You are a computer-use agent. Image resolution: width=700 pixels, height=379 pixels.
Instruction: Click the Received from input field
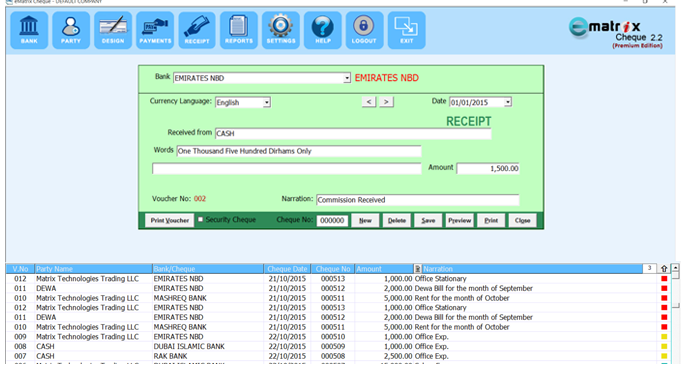[x=353, y=133]
